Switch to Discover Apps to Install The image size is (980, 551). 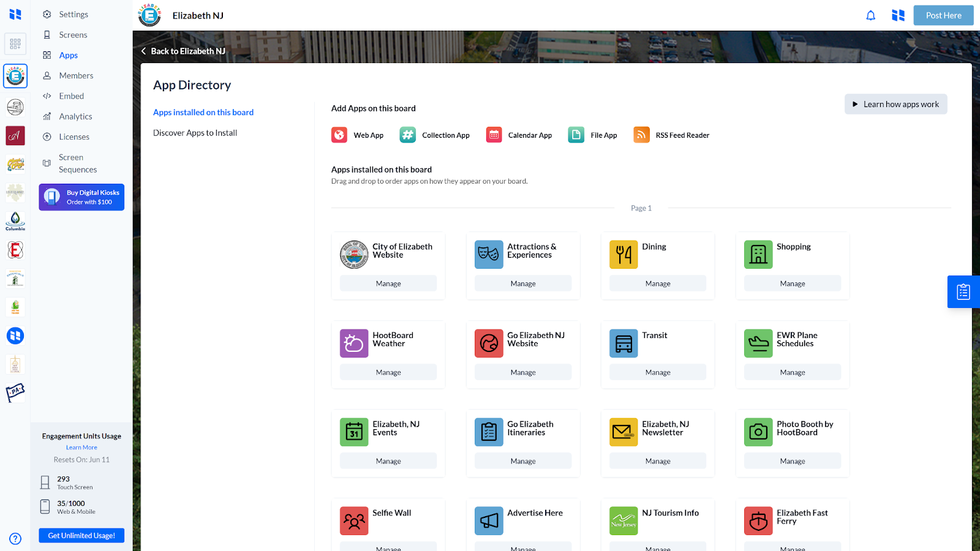pos(195,133)
